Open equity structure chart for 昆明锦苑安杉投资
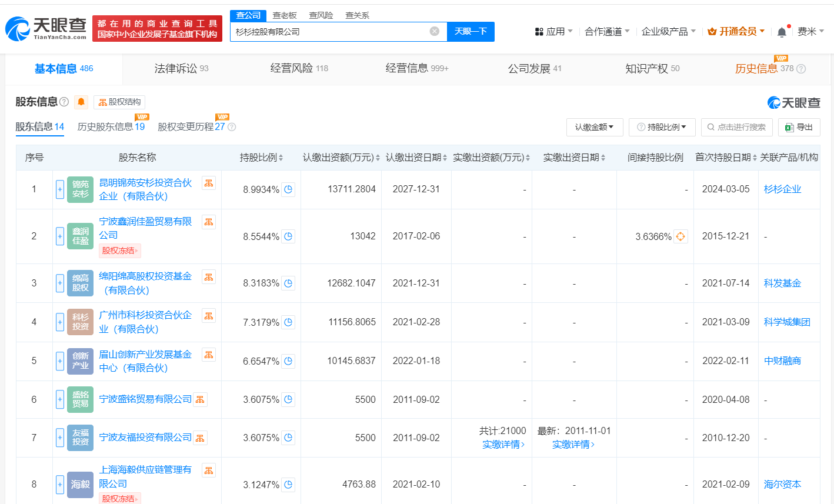The height and width of the screenshot is (504, 834). [x=209, y=183]
